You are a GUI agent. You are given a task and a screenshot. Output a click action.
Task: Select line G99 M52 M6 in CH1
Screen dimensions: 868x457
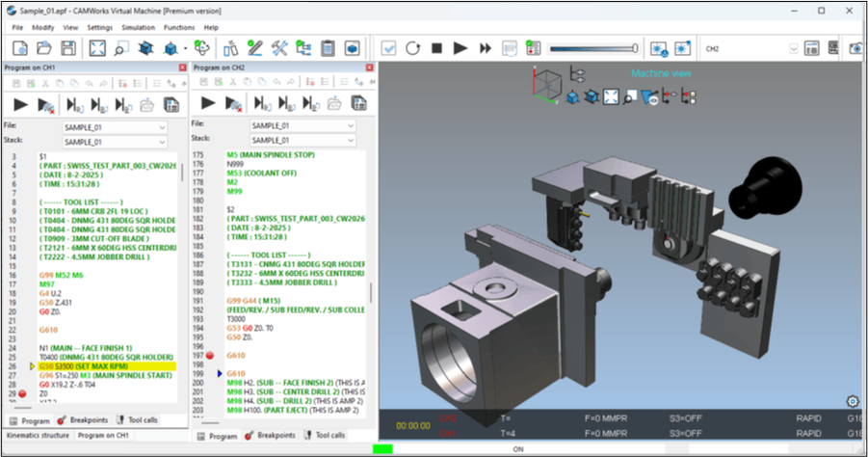pyautogui.click(x=61, y=276)
